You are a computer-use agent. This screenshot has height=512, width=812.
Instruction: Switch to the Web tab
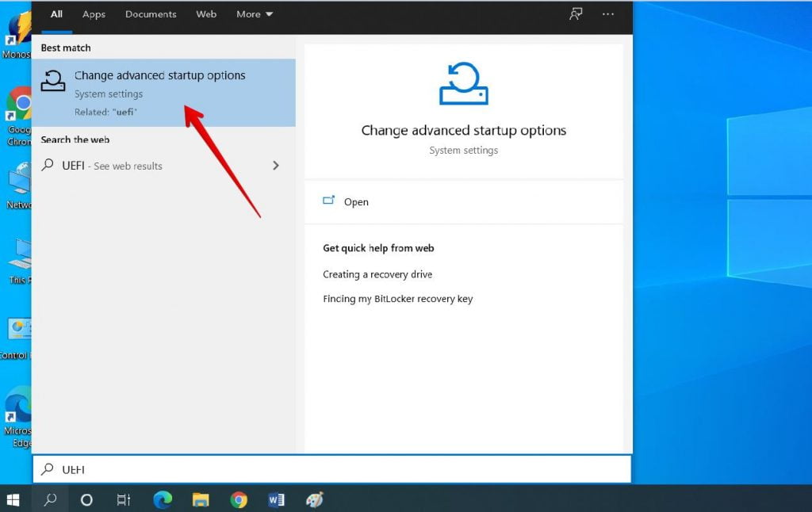point(206,14)
